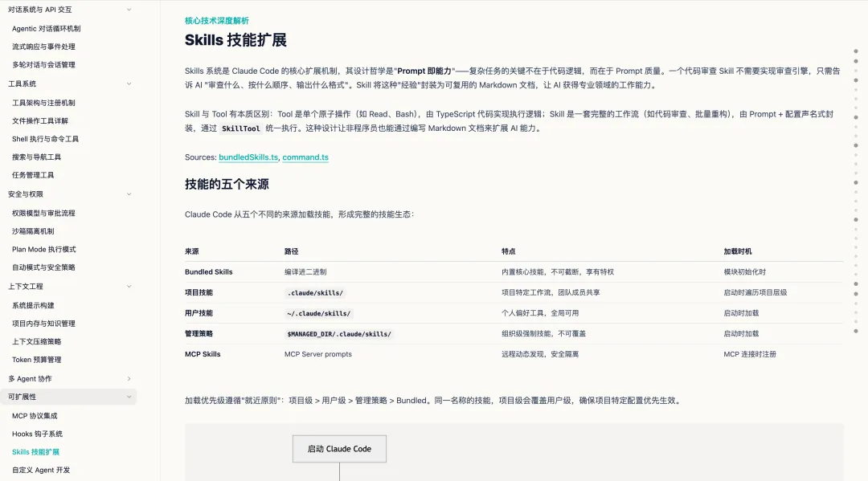This screenshot has height=481, width=868.
Task: Click the ~/.claude/skills/ path cell
Action: click(x=318, y=313)
